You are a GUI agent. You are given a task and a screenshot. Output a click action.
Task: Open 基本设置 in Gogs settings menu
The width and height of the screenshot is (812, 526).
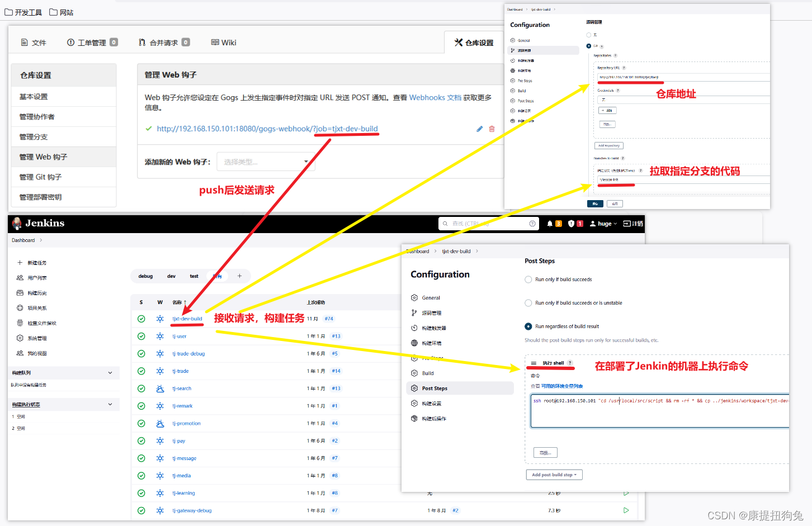tap(64, 97)
